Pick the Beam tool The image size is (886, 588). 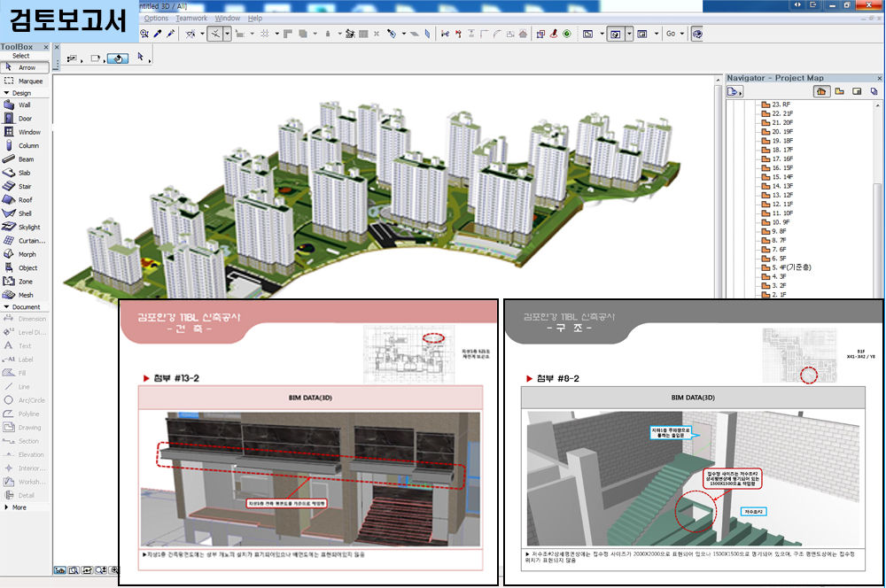(x=25, y=159)
